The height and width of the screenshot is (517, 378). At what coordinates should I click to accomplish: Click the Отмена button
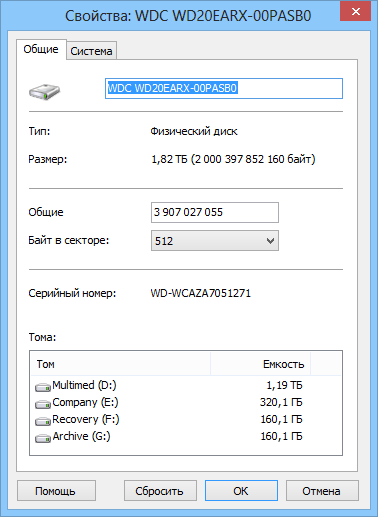click(x=322, y=491)
